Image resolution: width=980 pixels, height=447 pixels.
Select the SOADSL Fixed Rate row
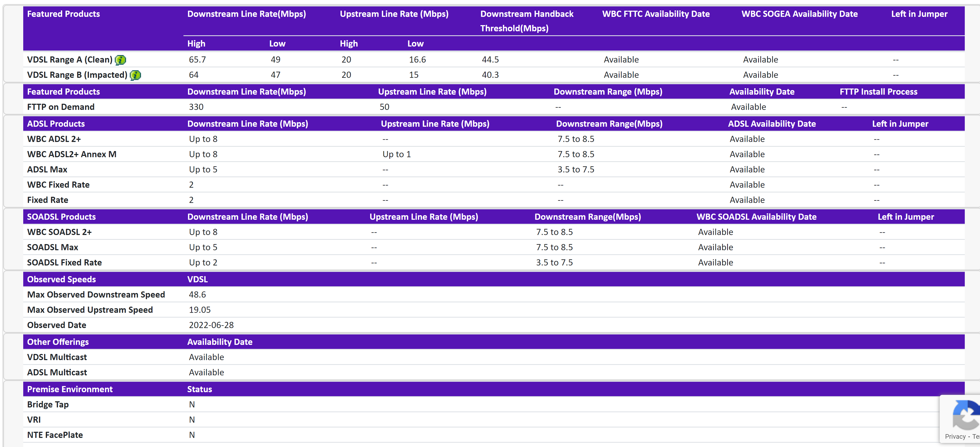point(64,262)
